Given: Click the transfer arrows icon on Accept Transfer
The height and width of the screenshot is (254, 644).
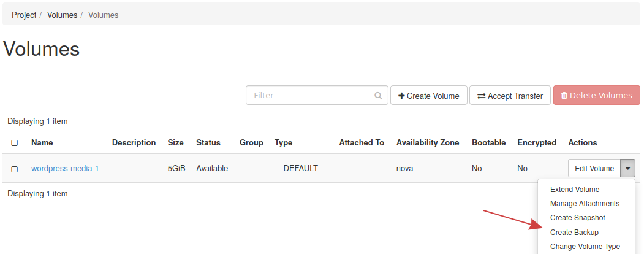Looking at the screenshot, I should (481, 96).
